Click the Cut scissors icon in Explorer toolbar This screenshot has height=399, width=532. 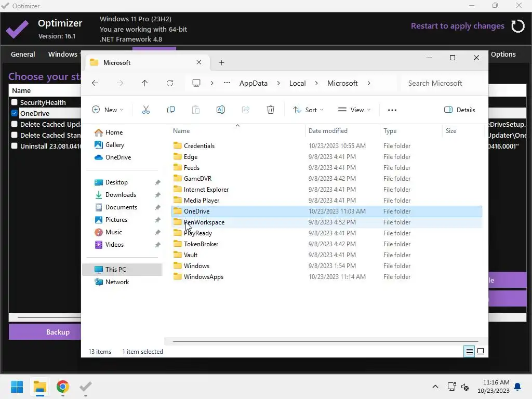(146, 110)
